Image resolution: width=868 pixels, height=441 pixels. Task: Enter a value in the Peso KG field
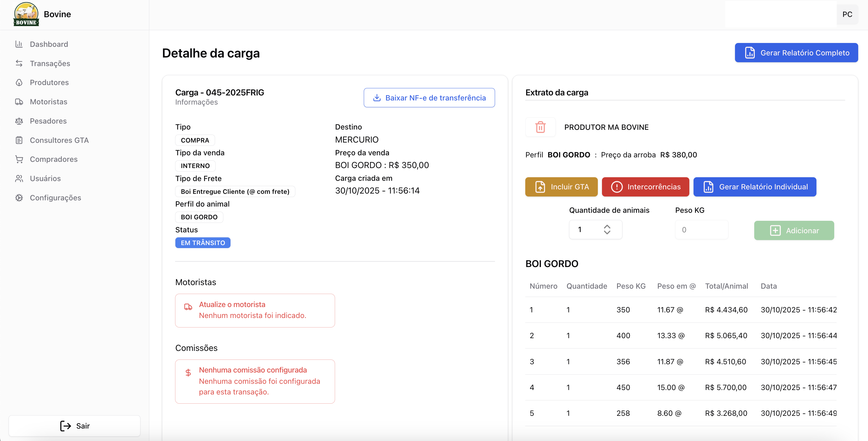702,229
